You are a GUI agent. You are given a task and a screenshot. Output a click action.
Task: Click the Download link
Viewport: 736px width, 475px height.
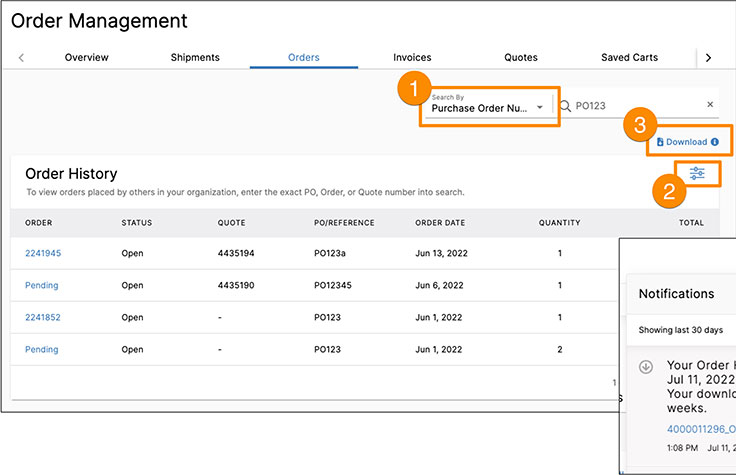click(685, 142)
